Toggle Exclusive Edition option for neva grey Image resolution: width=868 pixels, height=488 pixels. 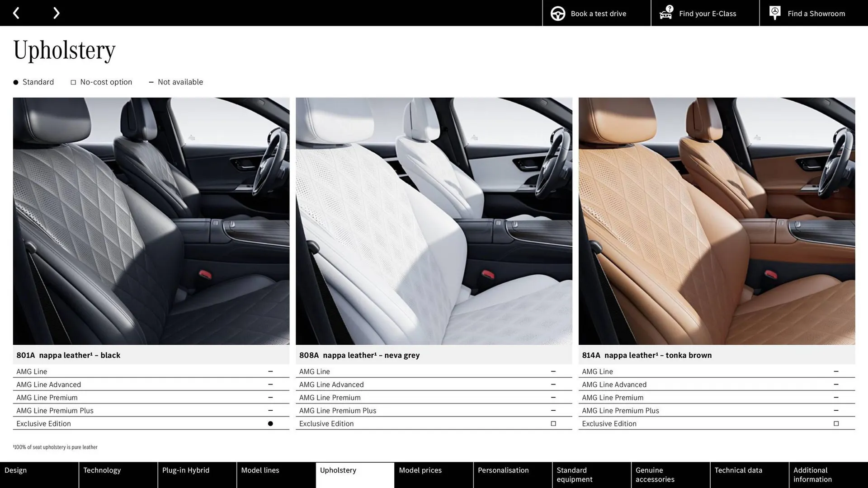[553, 423]
